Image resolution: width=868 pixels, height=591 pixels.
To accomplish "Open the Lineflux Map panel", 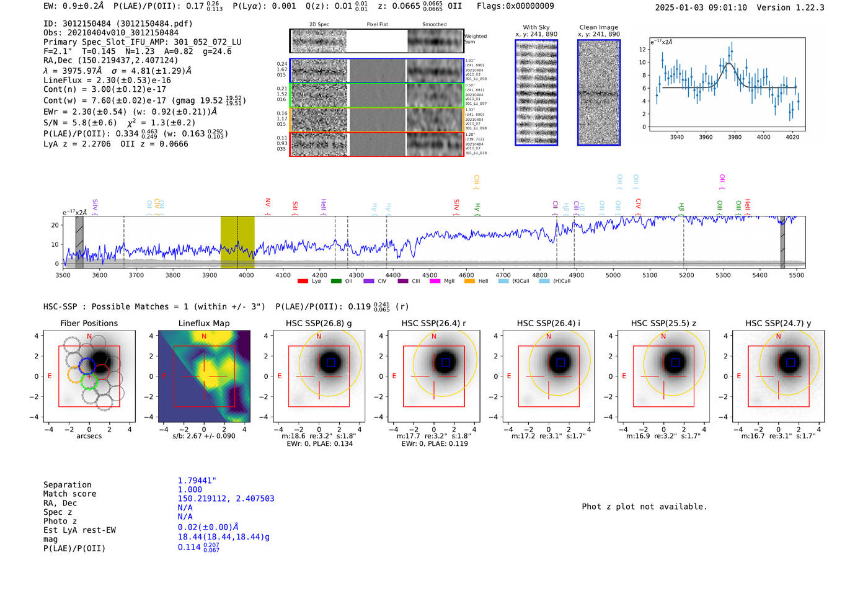I will point(204,376).
